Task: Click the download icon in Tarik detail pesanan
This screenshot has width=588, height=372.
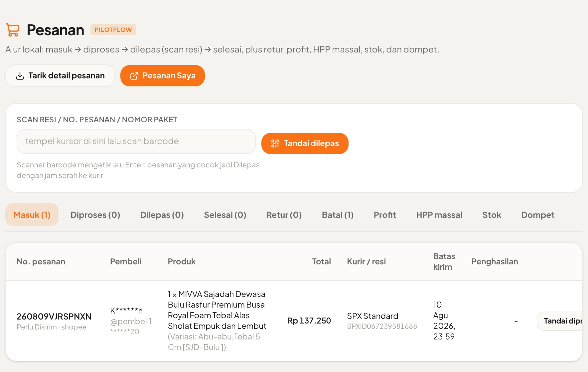Action: [x=20, y=76]
